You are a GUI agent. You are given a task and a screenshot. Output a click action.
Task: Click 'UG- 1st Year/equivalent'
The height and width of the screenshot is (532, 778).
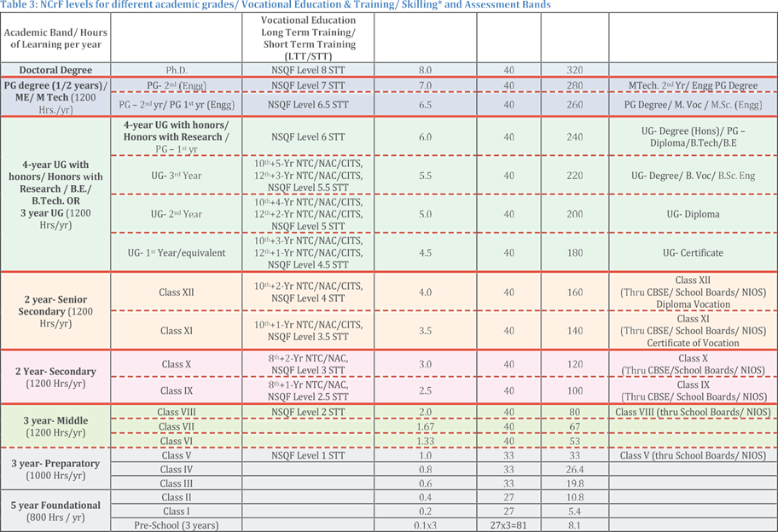176,253
